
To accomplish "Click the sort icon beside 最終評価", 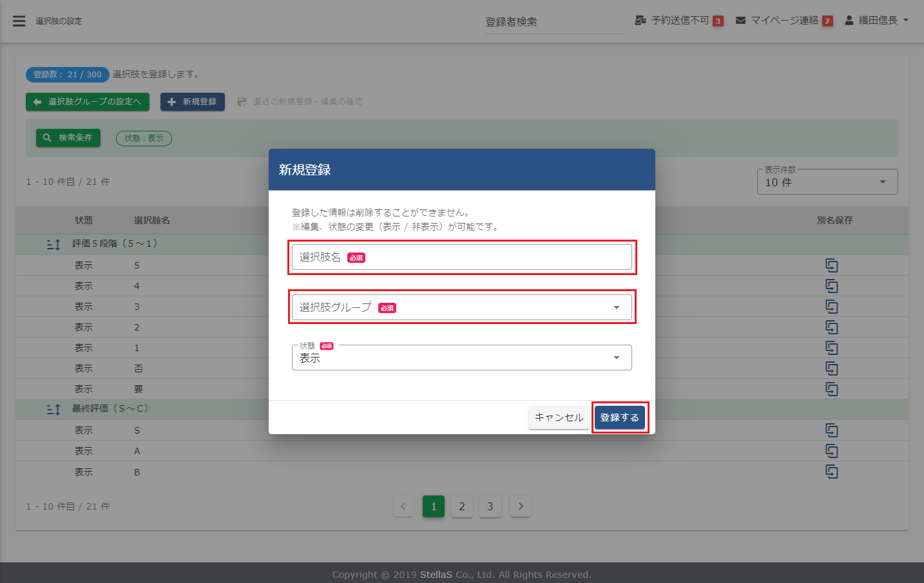I will point(53,409).
